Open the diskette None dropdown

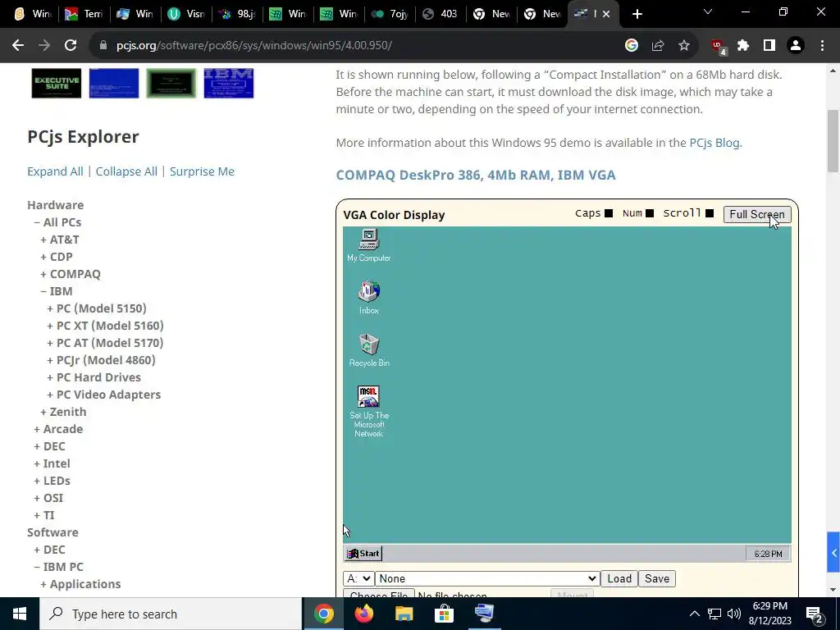coord(487,578)
